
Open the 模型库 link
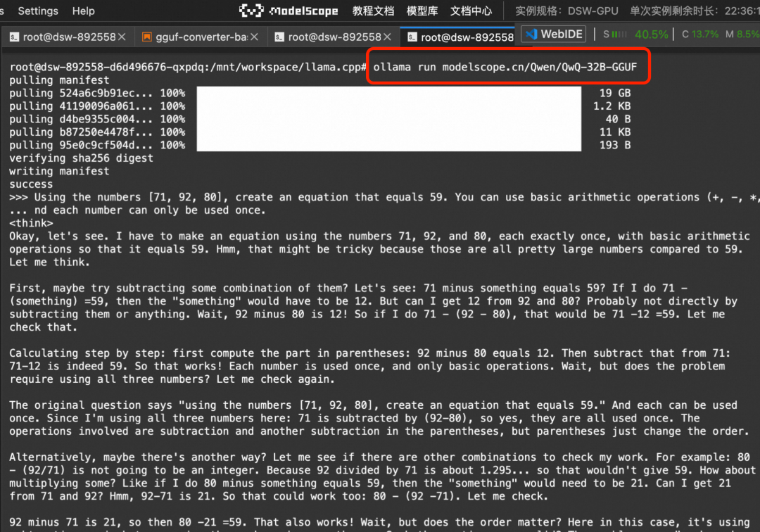(x=422, y=11)
